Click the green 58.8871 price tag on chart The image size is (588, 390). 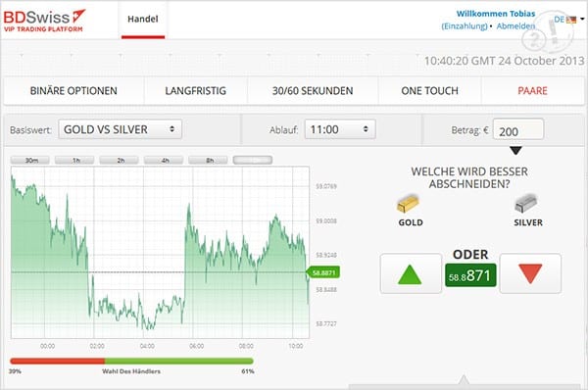pyautogui.click(x=324, y=272)
